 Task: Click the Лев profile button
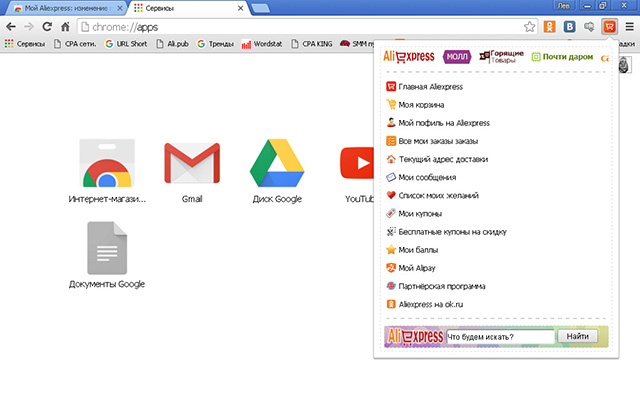point(564,5)
